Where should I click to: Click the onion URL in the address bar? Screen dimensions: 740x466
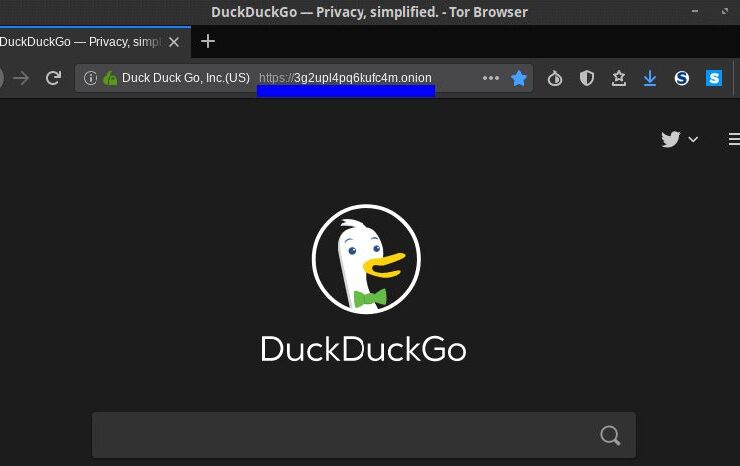[345, 78]
